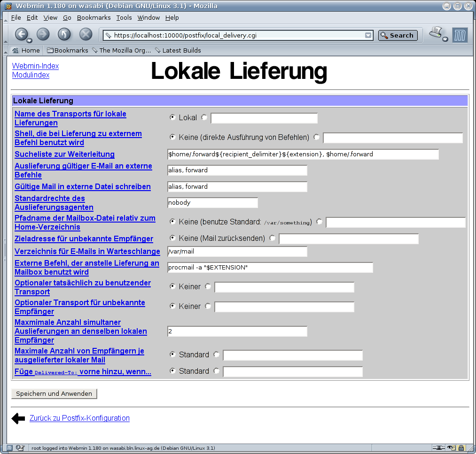Viewport: 476px width, 454px height.
Task: Select Keine (direkte Ausführung von Befehlen) radio
Action: tap(172, 137)
